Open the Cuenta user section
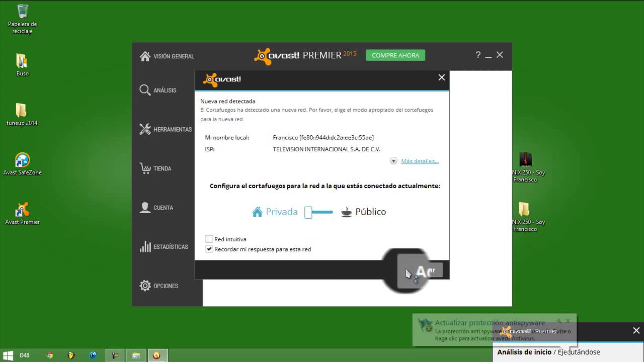The height and width of the screenshot is (362, 644). coord(156,208)
